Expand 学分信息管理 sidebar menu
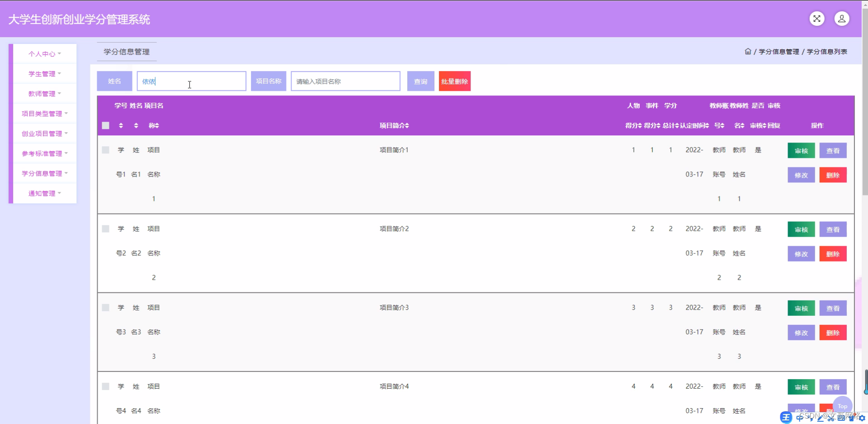This screenshot has height=424, width=868. [x=45, y=173]
